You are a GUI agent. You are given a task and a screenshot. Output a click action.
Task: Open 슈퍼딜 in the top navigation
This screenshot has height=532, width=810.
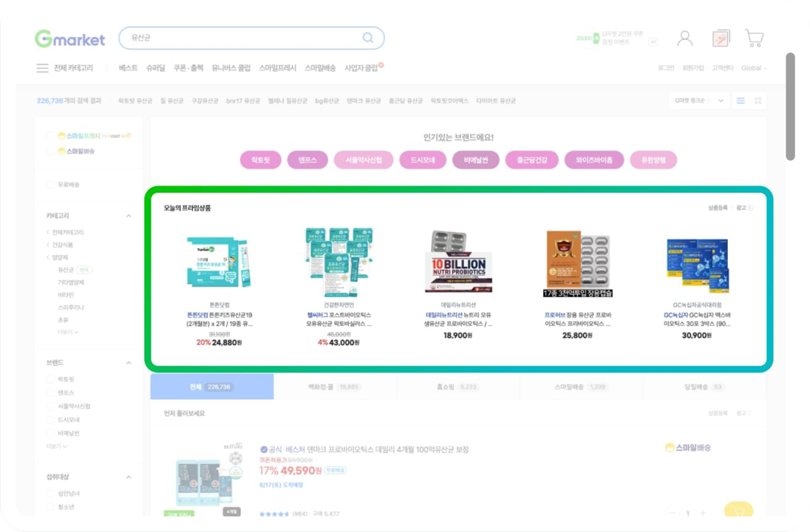(155, 68)
